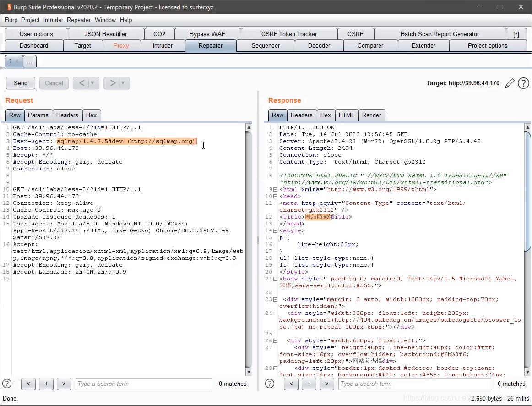Image resolution: width=532 pixels, height=406 pixels.
Task: Show response Render view
Action: 371,115
